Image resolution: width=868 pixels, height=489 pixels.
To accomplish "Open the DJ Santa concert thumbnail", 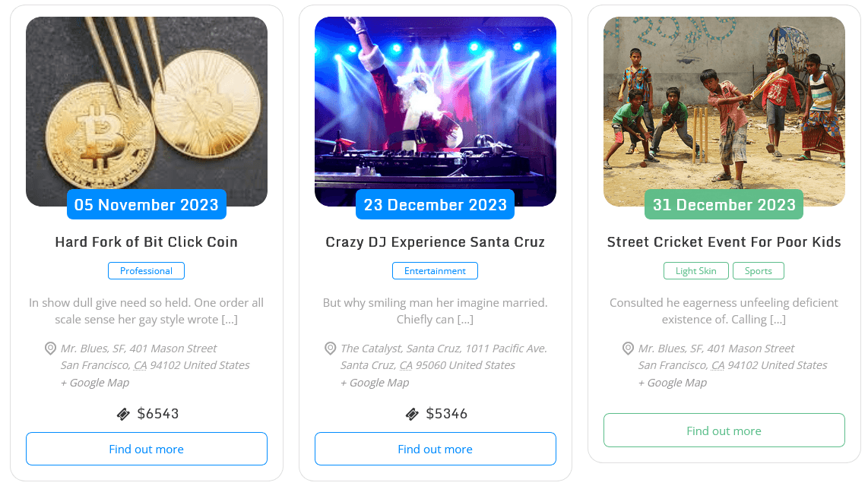I will pos(436,106).
